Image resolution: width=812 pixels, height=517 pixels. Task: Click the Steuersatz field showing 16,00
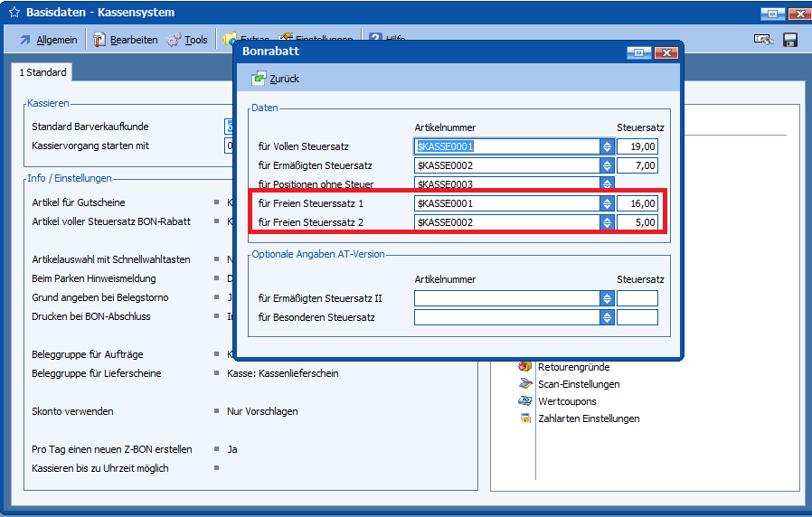pos(637,203)
